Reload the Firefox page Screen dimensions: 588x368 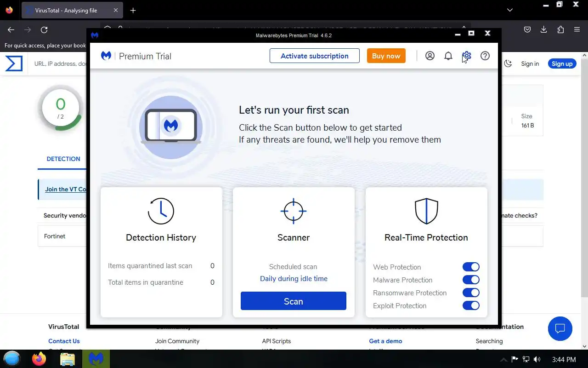(x=44, y=30)
